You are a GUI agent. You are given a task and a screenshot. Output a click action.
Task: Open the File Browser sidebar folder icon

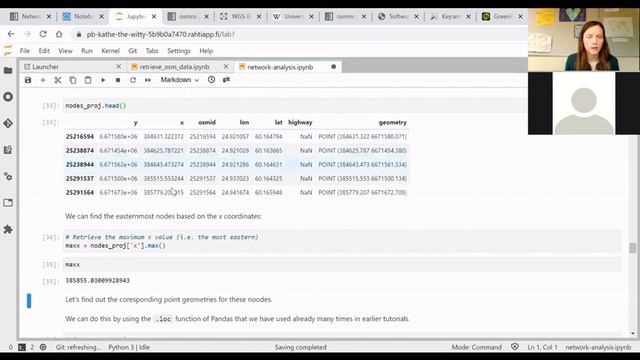[x=8, y=70]
